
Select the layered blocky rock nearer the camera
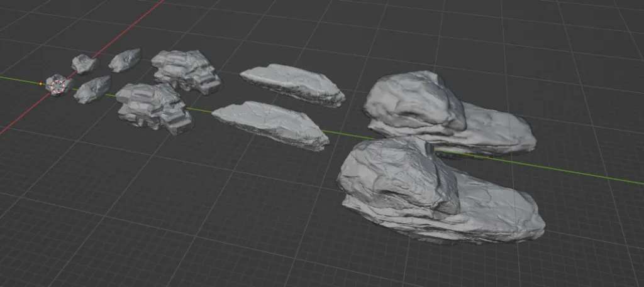point(154,108)
